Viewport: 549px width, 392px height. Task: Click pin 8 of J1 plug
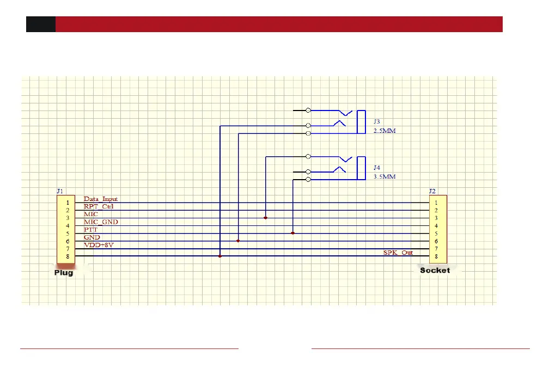click(x=68, y=256)
